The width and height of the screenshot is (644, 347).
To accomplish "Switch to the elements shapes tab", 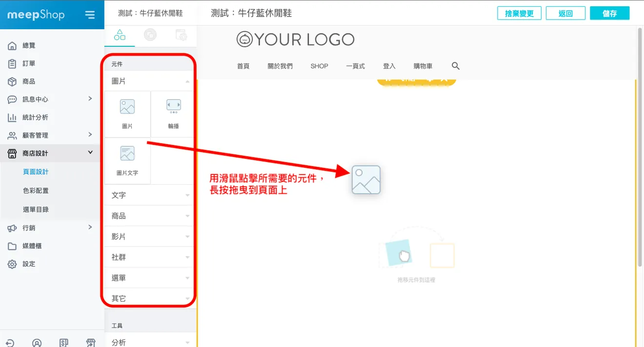I will pyautogui.click(x=120, y=35).
